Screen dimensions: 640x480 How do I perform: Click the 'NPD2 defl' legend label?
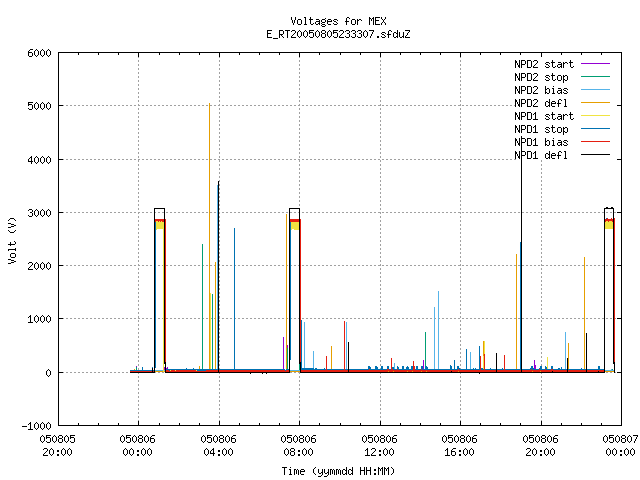(541, 103)
